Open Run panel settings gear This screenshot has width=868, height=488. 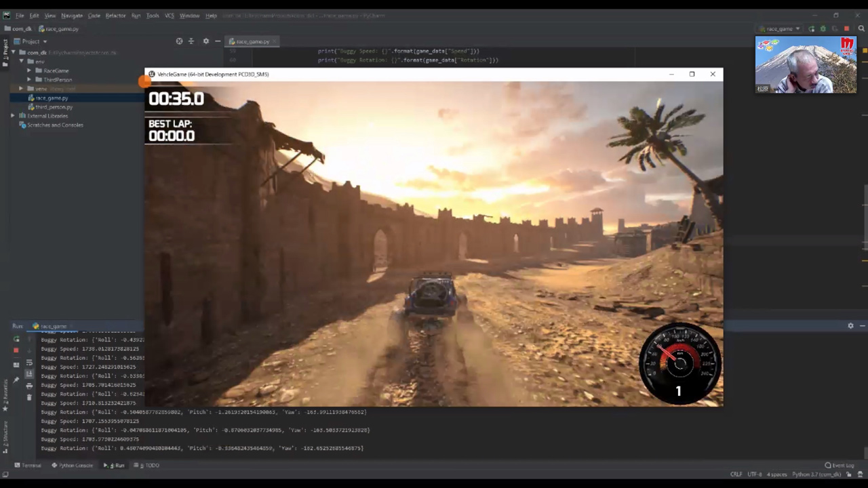tap(850, 326)
